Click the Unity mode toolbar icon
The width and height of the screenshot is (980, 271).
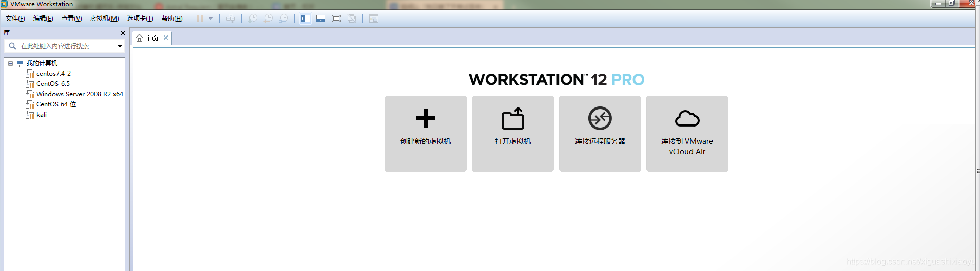(352, 19)
